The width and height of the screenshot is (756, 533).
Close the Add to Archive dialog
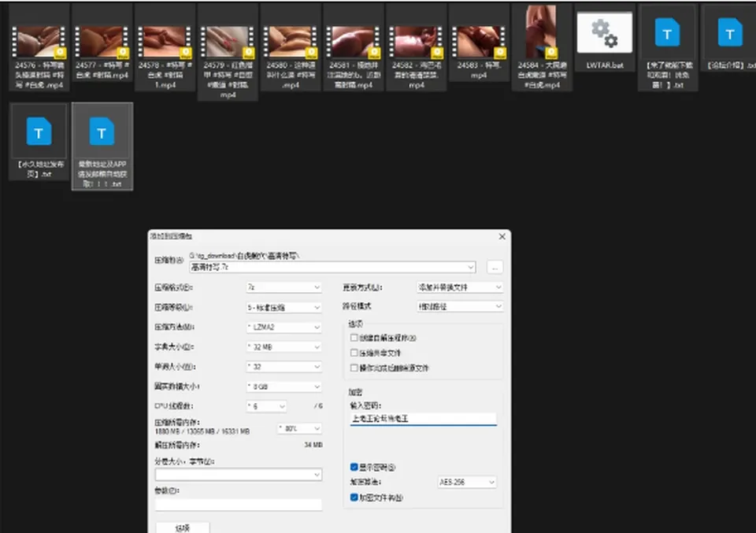click(502, 237)
